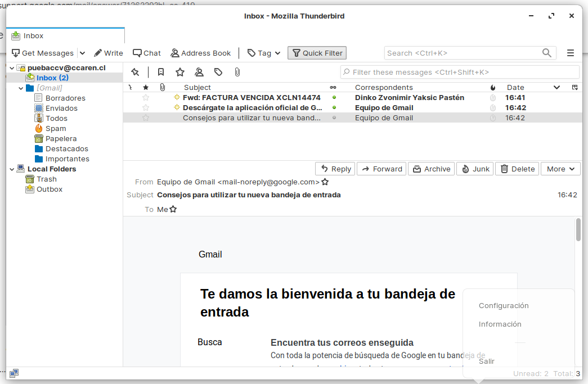
Task: Click Configuración in the message body
Action: tap(504, 306)
